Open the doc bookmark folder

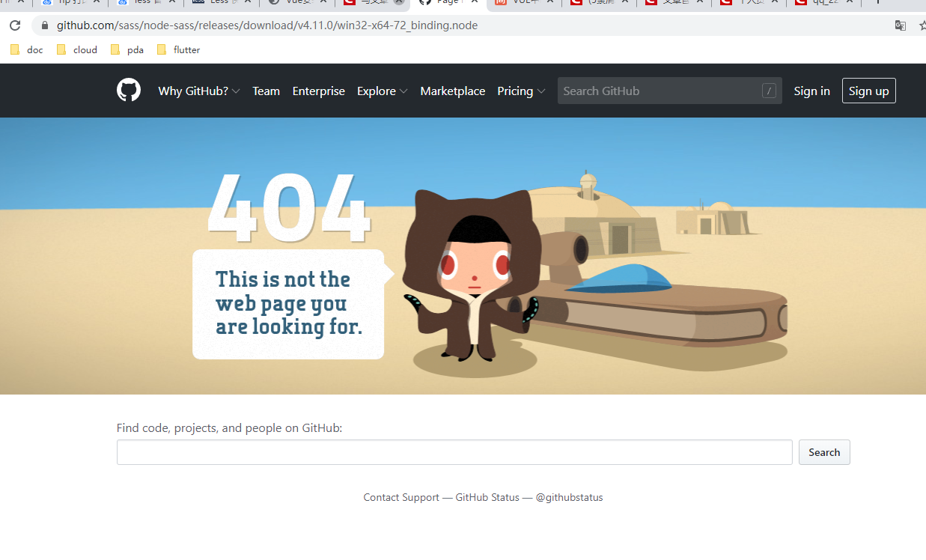tap(27, 50)
